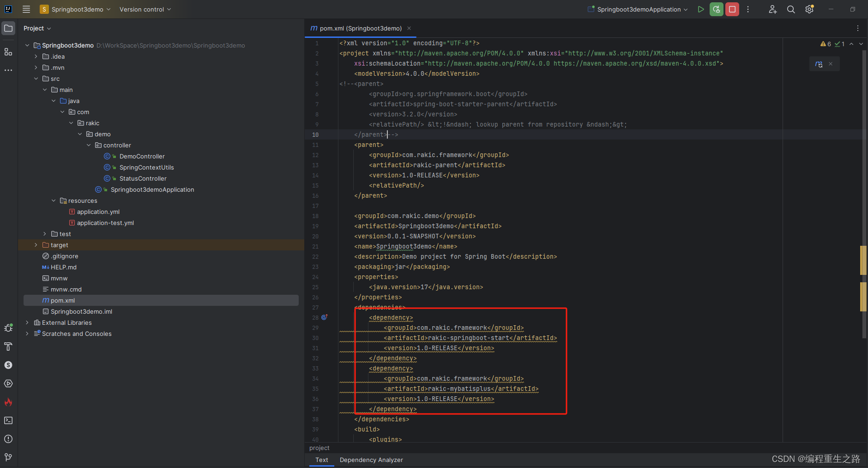Open the Debug tool window

(x=8, y=328)
